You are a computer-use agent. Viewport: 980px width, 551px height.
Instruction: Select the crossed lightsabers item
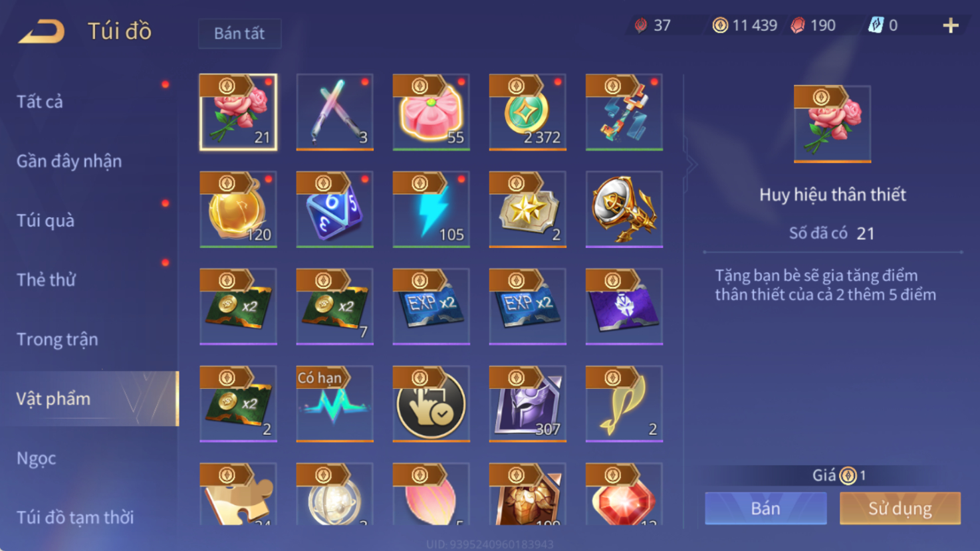[x=334, y=112]
